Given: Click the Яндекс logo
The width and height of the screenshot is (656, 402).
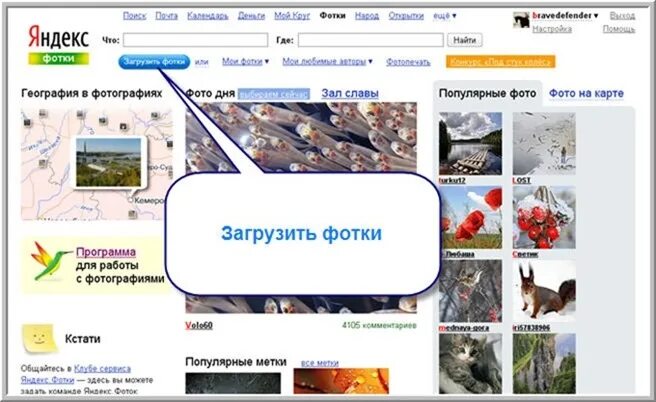Looking at the screenshot, I should [x=59, y=38].
